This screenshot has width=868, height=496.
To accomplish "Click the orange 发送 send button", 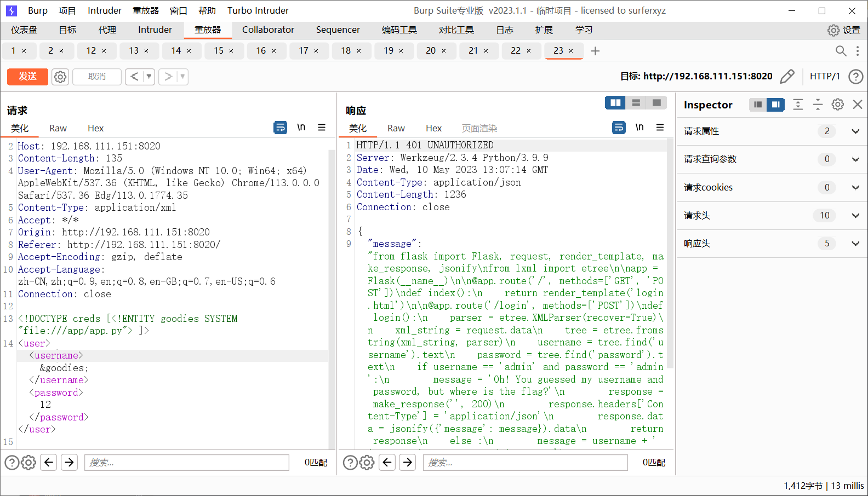I will (27, 77).
